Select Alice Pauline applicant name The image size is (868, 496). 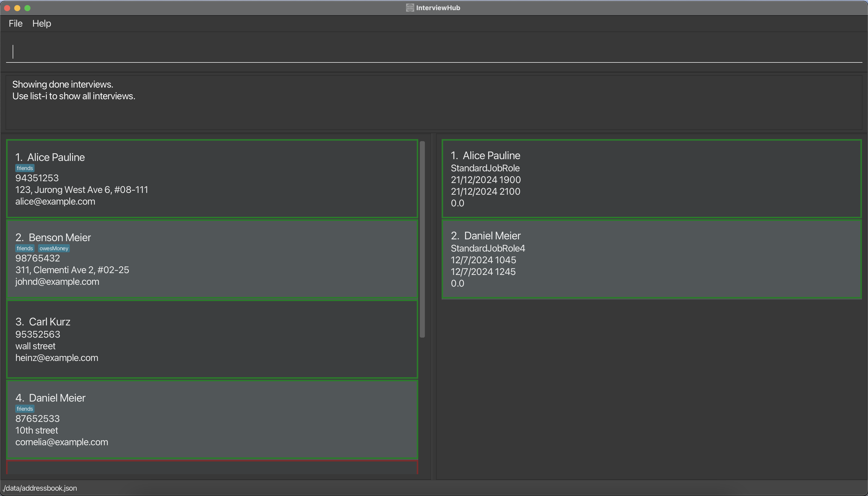pos(56,157)
